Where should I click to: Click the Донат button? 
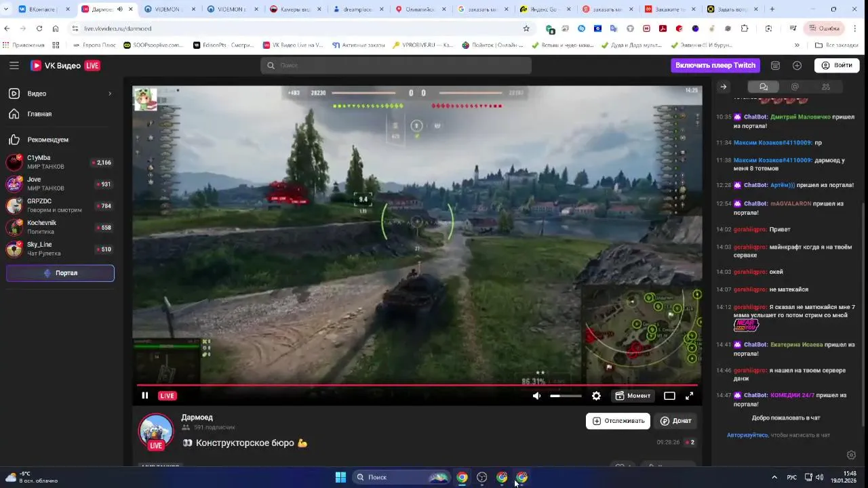pos(675,421)
